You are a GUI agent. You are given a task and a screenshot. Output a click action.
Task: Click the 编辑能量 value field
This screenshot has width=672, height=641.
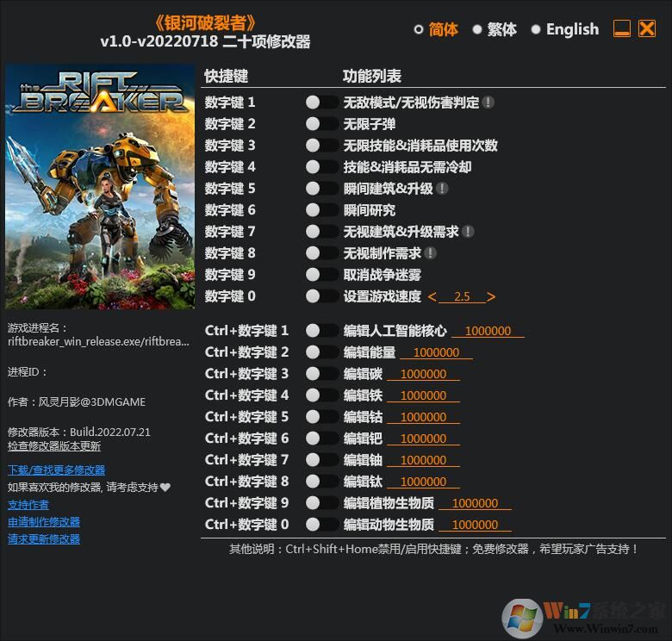[436, 352]
